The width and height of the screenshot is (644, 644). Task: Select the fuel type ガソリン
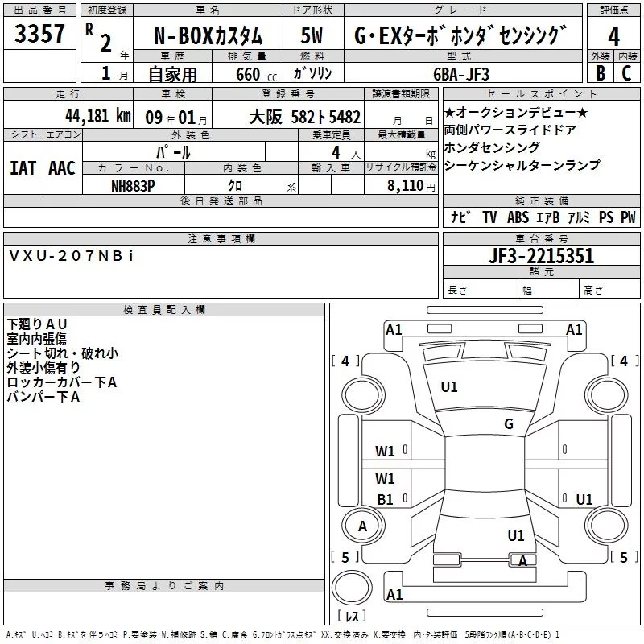312,73
